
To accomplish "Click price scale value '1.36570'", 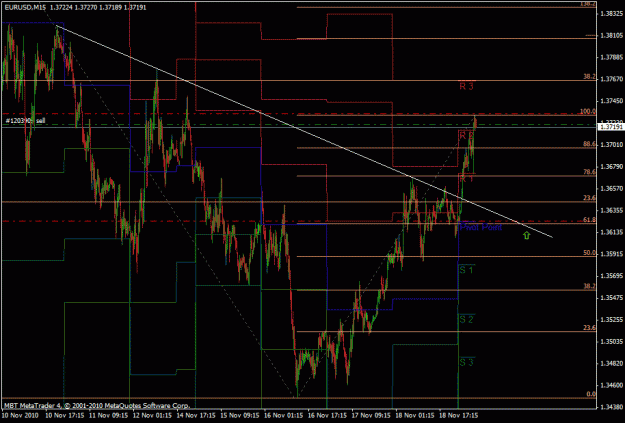I will pos(611,188).
